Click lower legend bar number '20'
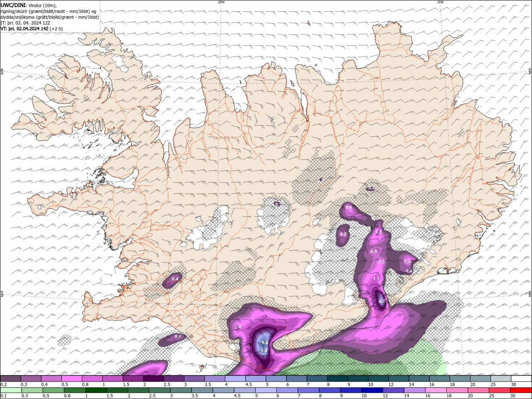 click(470, 396)
